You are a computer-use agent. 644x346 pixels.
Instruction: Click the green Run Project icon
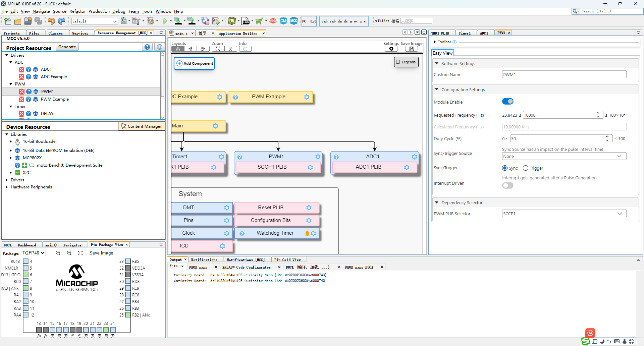tap(165, 21)
